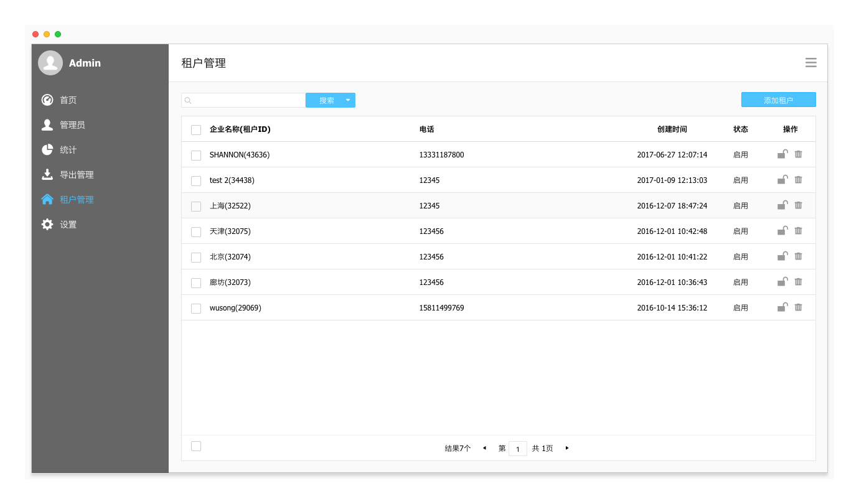The image size is (859, 504).
Task: Click trash icon for wusong(29069)
Action: [799, 307]
